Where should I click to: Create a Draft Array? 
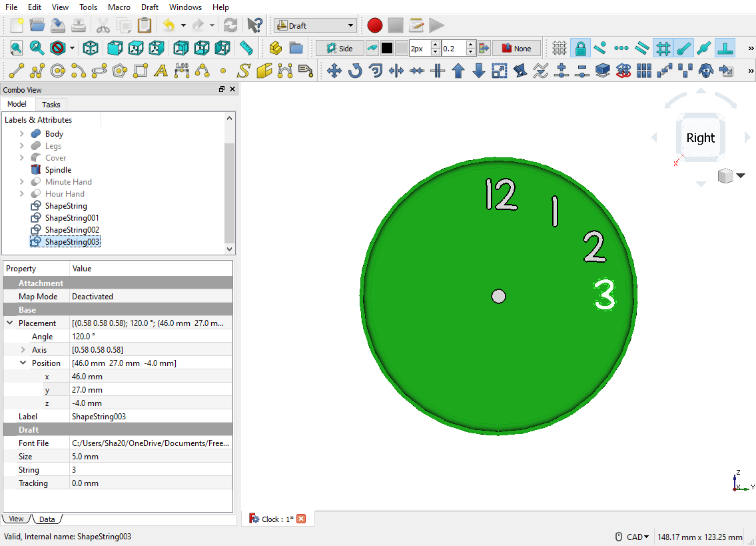[644, 71]
